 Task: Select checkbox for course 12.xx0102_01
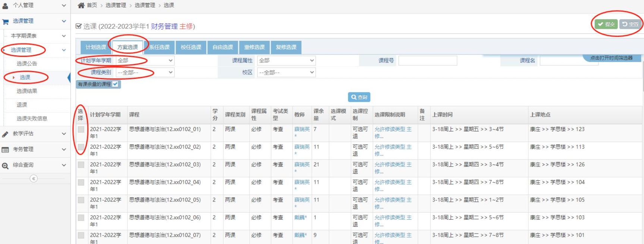click(81, 130)
